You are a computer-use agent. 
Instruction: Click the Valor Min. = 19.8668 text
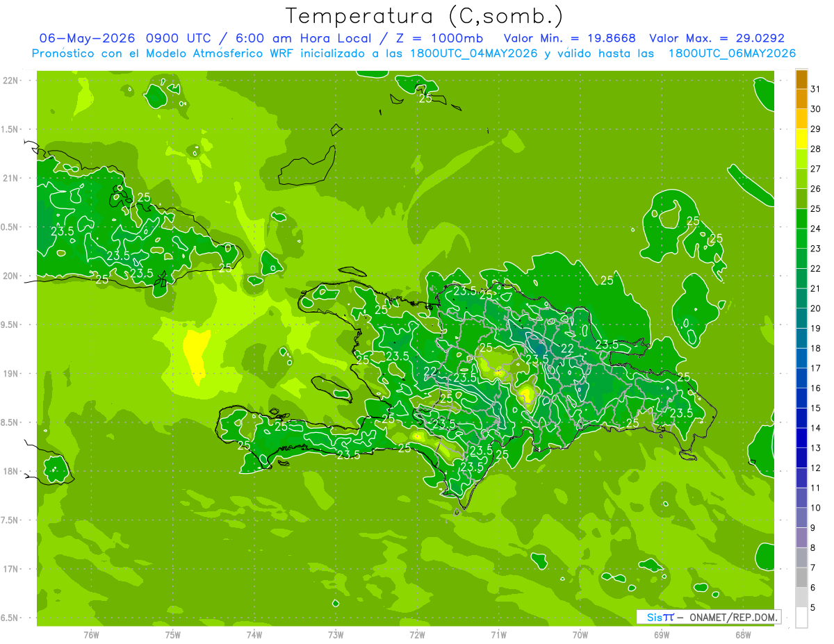(569, 38)
